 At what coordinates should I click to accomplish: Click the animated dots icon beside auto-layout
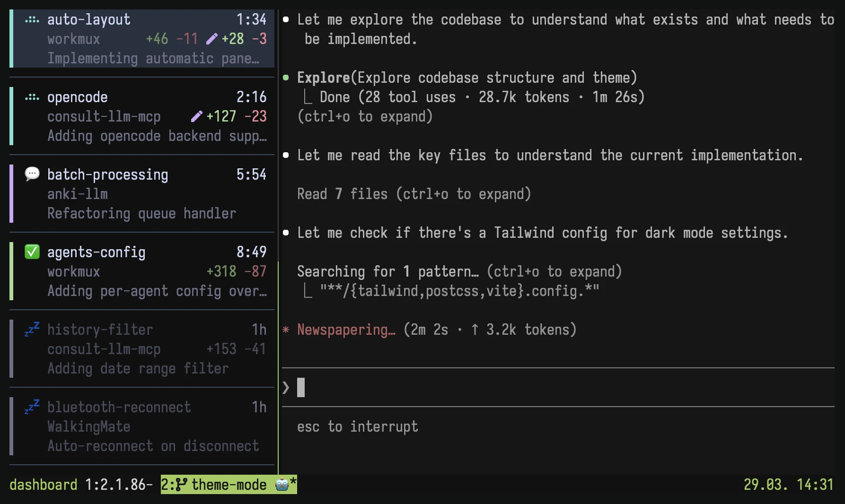click(31, 19)
